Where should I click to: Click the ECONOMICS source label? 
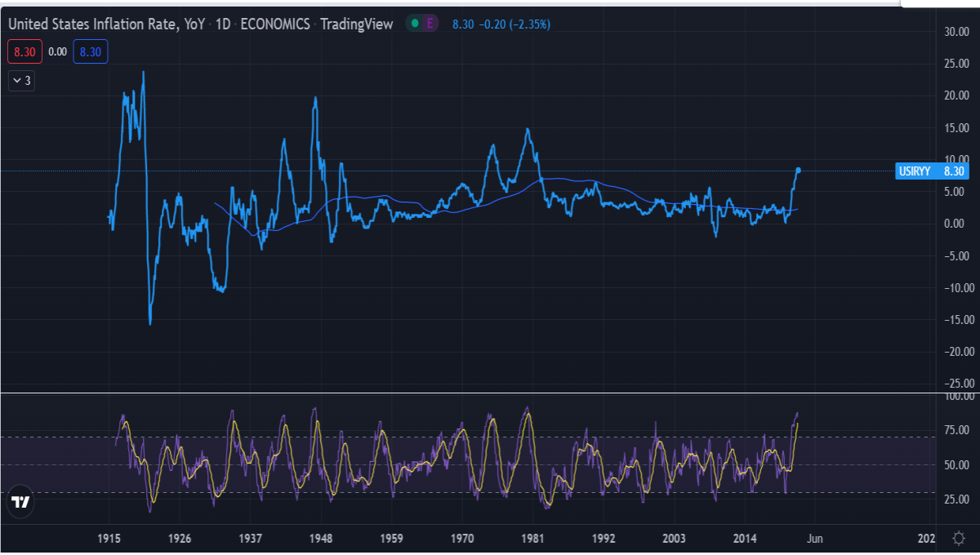click(x=275, y=24)
